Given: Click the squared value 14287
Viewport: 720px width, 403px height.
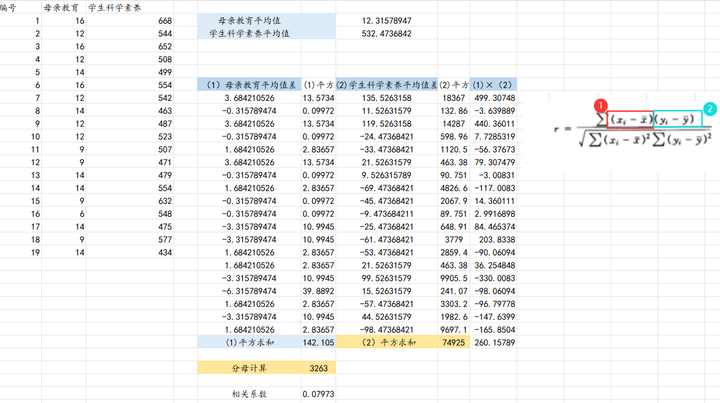Looking at the screenshot, I should pos(454,123).
